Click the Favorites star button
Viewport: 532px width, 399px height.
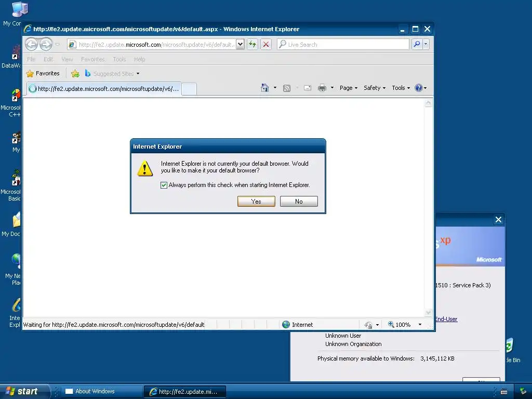click(43, 73)
